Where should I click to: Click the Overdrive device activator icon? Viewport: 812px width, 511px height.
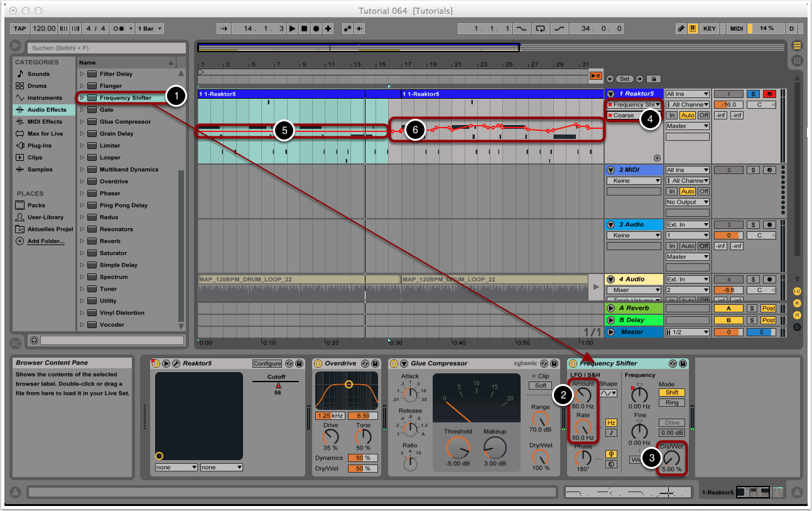click(318, 363)
